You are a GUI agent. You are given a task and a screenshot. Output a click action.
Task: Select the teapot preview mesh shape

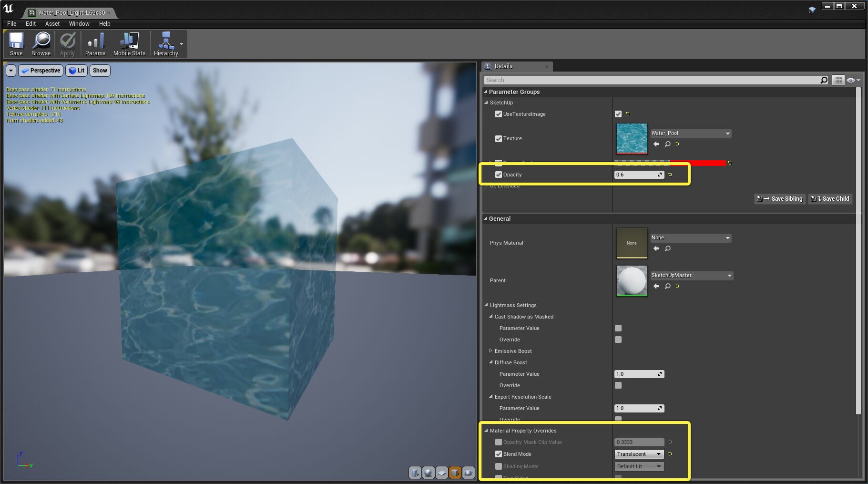point(469,473)
